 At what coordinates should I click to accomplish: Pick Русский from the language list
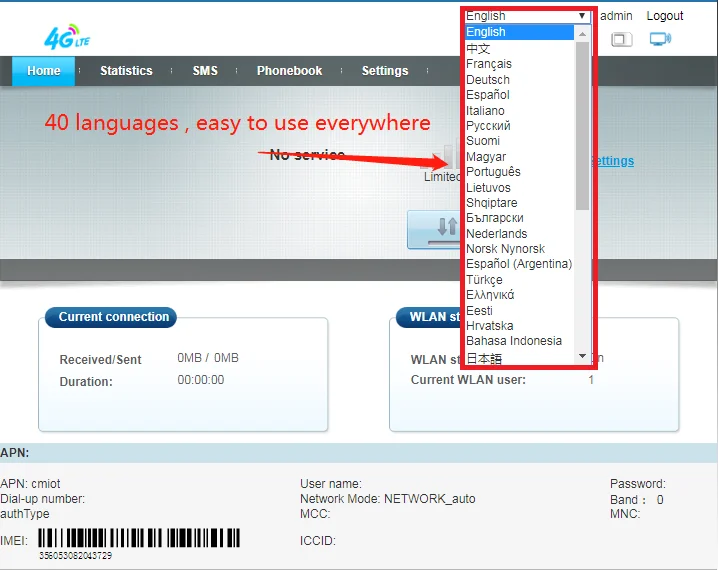519,125
